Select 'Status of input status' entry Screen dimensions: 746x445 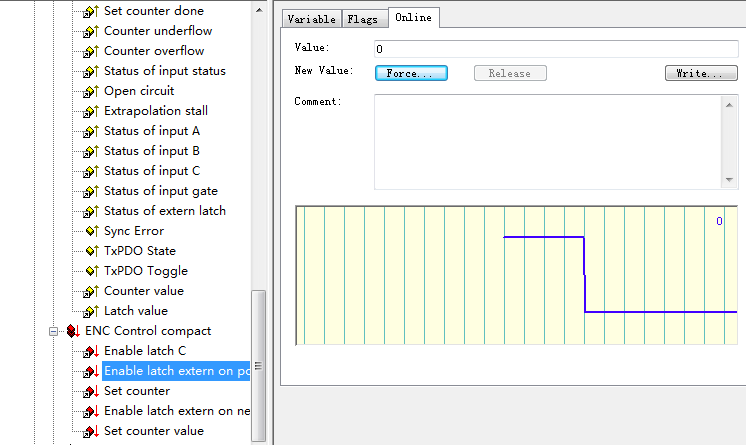pyautogui.click(x=165, y=71)
